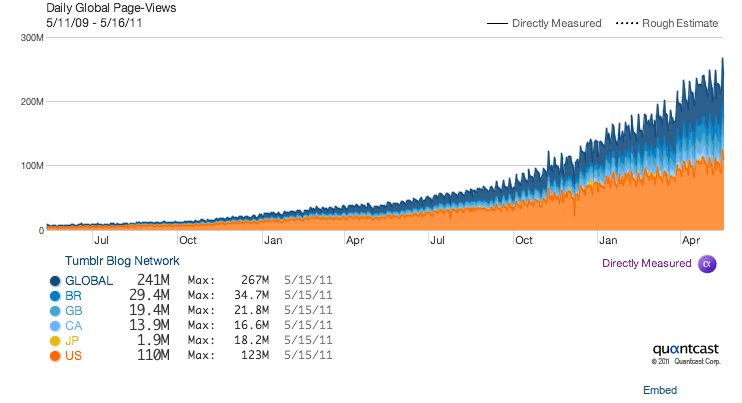This screenshot has width=742, height=403.
Task: Click the first Oct marker on the timeline
Action: 187,240
